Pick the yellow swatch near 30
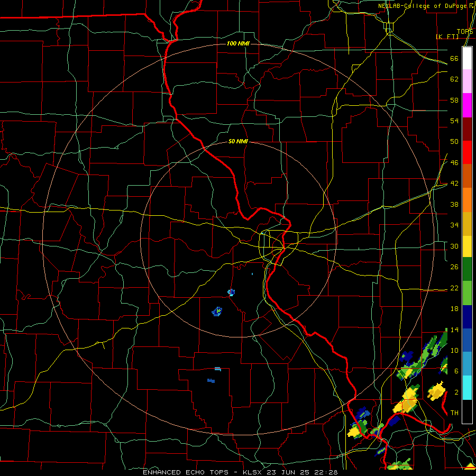476x476 pixels. [467, 246]
